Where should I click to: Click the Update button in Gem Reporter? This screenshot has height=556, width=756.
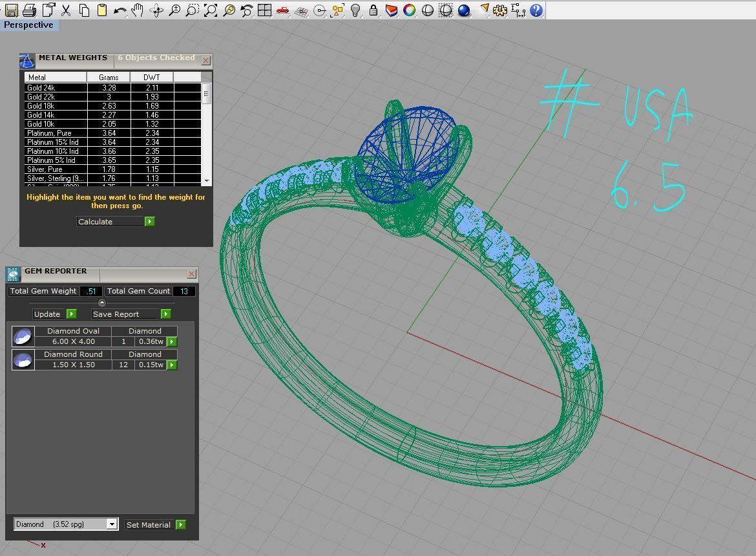(x=48, y=314)
